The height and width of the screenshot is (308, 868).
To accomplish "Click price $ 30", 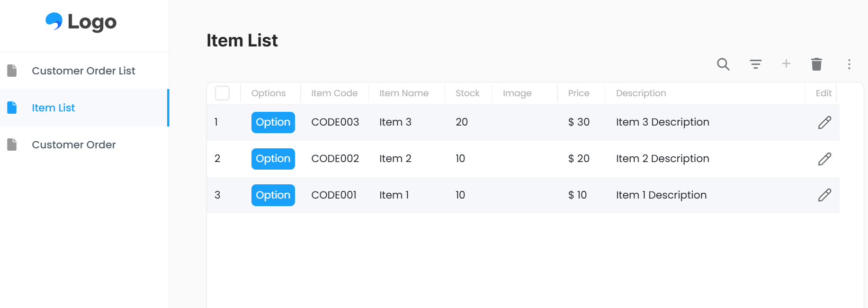I will [x=579, y=122].
